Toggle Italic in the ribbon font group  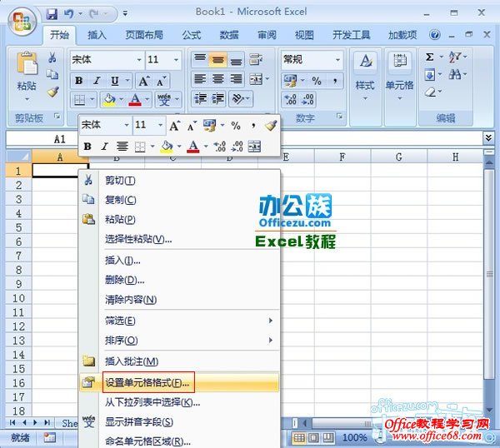tap(97, 81)
